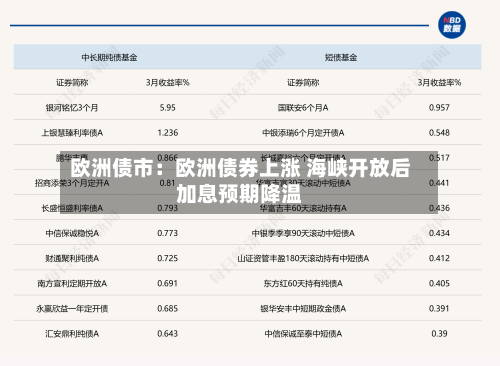Select the value 0.793
This screenshot has height=366, width=500.
[168, 208]
